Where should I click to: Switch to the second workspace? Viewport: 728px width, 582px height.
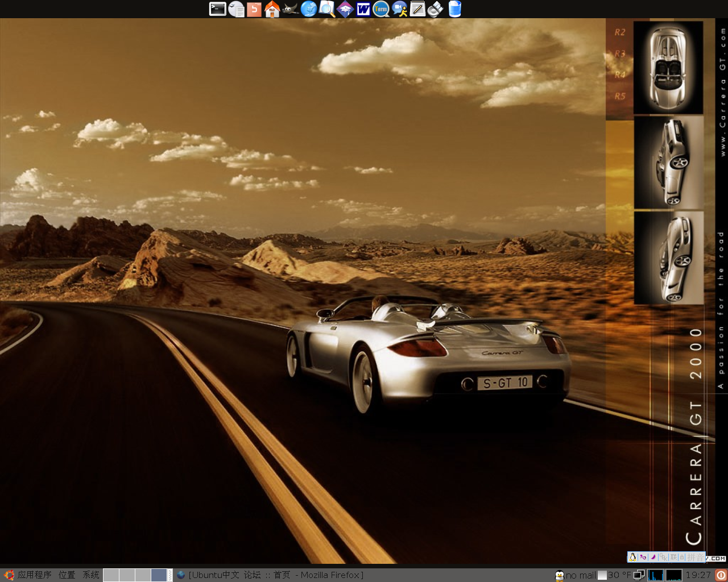pos(127,575)
